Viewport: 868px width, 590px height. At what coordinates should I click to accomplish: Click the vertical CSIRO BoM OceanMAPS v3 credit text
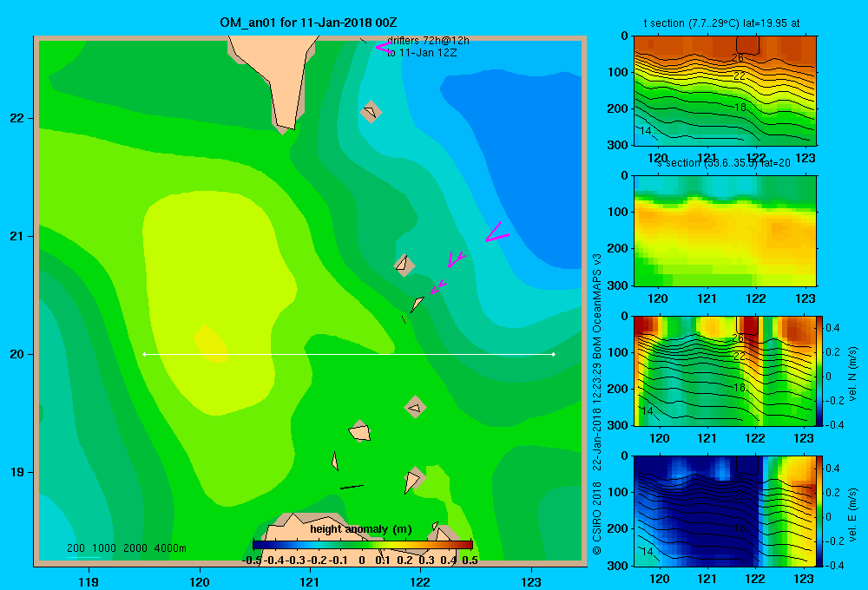click(x=597, y=404)
